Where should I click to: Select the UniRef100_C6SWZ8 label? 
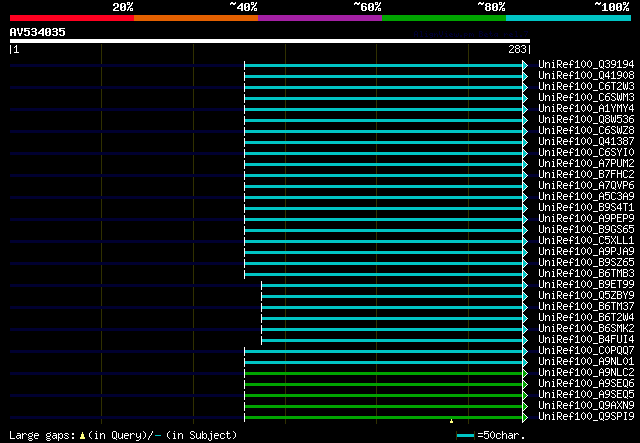point(586,131)
